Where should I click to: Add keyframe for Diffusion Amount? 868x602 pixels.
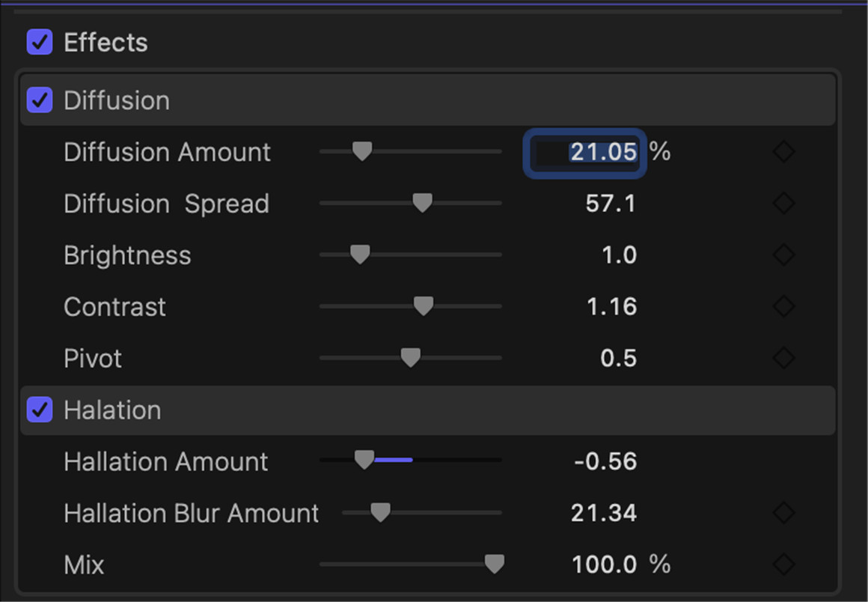784,152
